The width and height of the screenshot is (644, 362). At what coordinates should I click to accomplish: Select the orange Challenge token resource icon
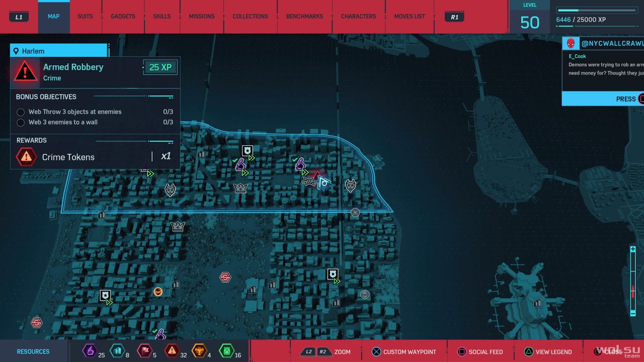click(199, 351)
